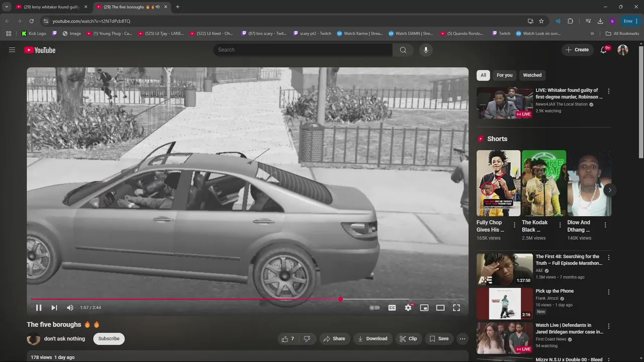Open the Chrome profile avatar b
This screenshot has height=362, width=644.
pos(612,21)
